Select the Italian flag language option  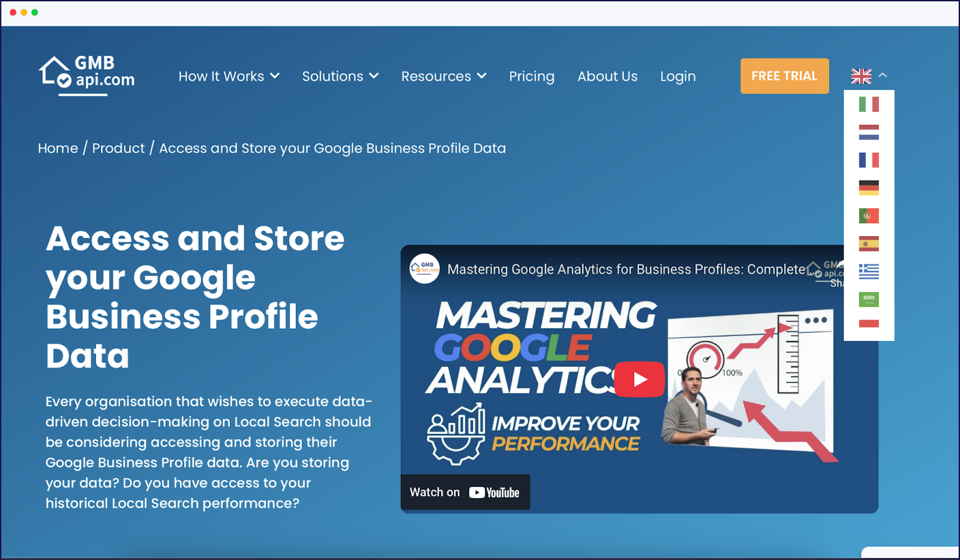tap(869, 104)
